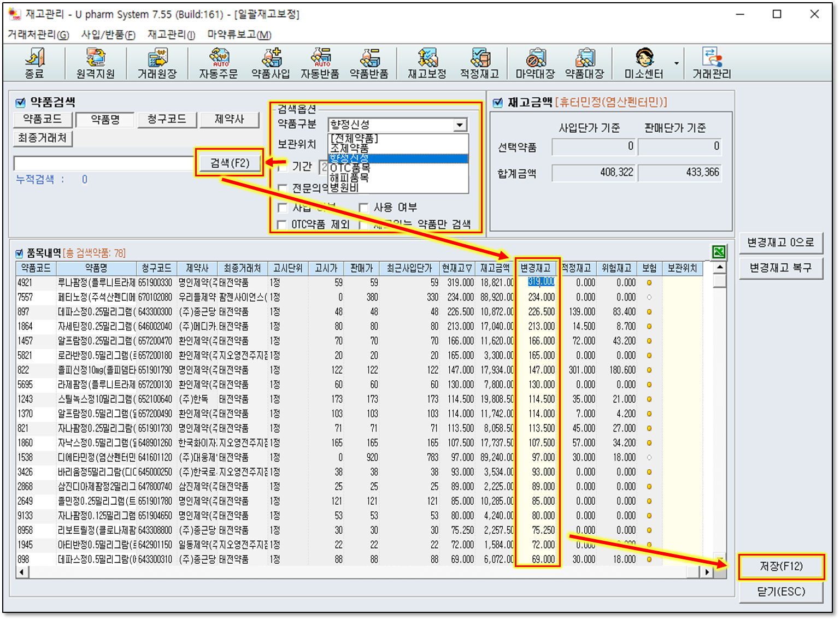Click the 검색(F2) search button
The width and height of the screenshot is (840, 620).
tap(230, 163)
